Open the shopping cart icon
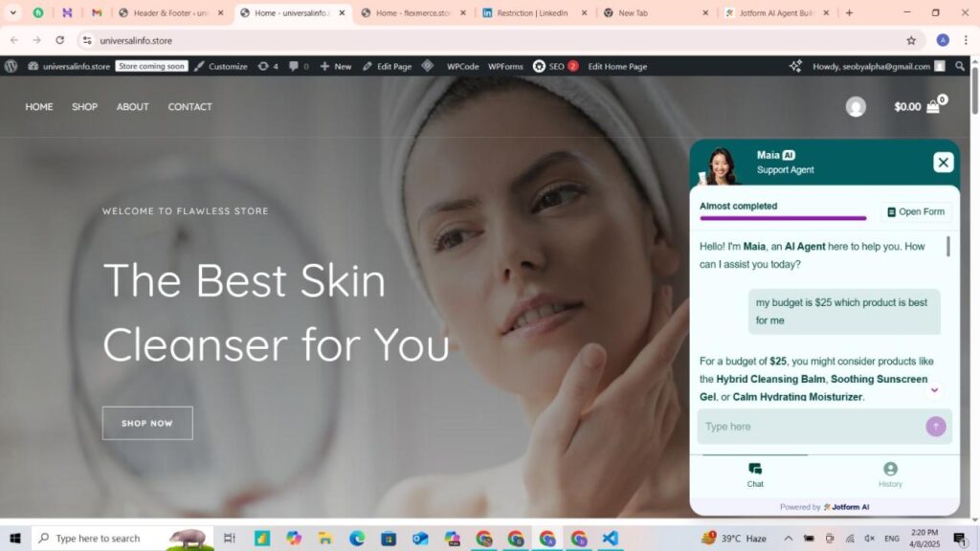Screen dimensions: 980x551 pos(932,106)
